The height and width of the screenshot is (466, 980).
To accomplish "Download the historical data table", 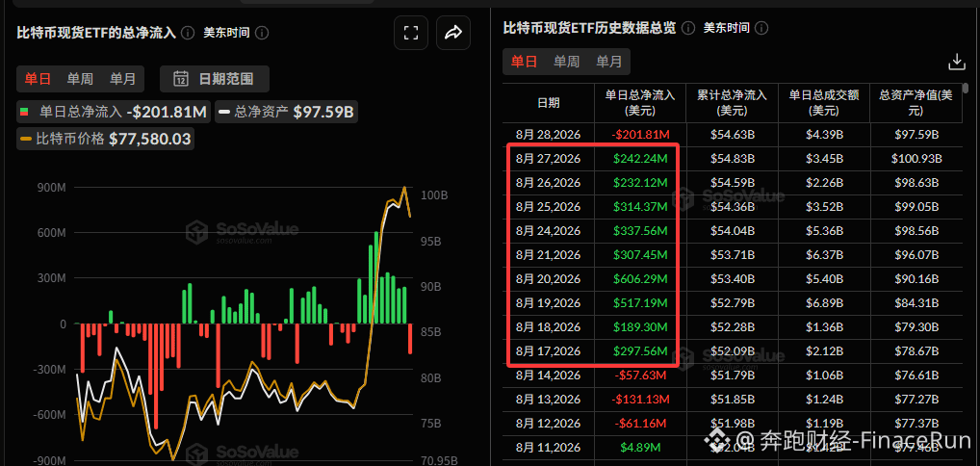I will pos(957,62).
